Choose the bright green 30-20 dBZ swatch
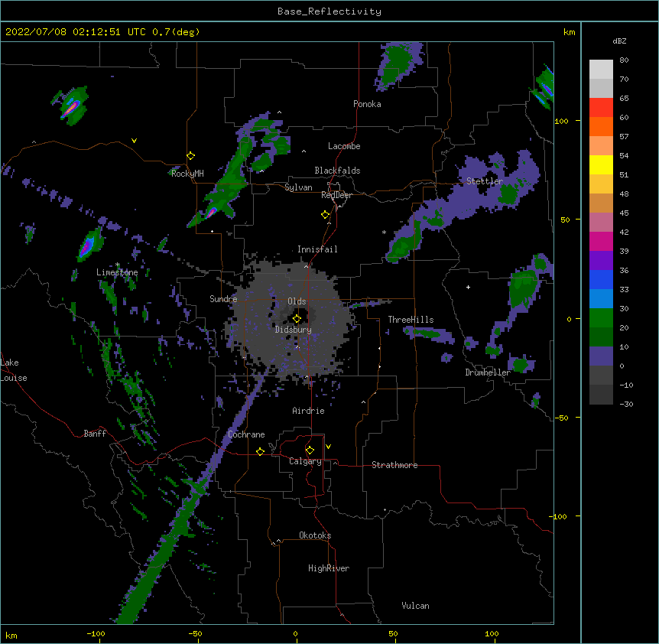This screenshot has height=644, width=659. point(601,318)
